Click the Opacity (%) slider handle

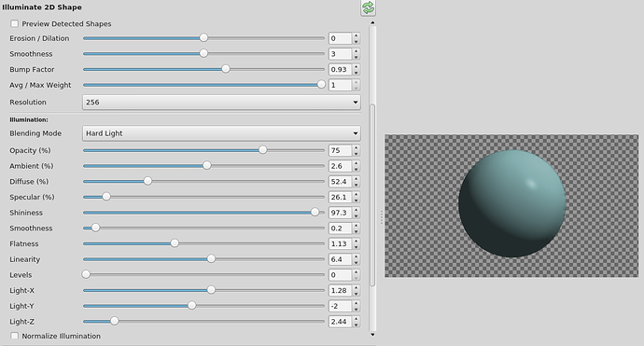(x=262, y=150)
